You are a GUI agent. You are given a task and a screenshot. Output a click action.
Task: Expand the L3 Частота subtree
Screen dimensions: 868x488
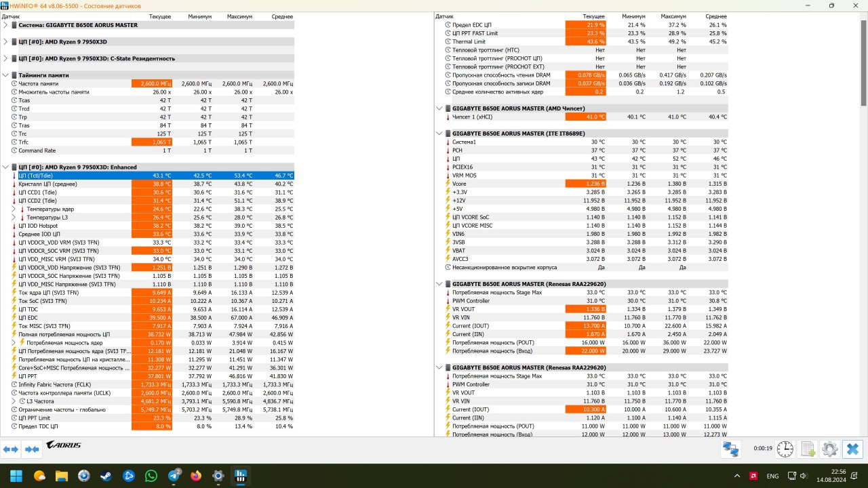pyautogui.click(x=14, y=401)
